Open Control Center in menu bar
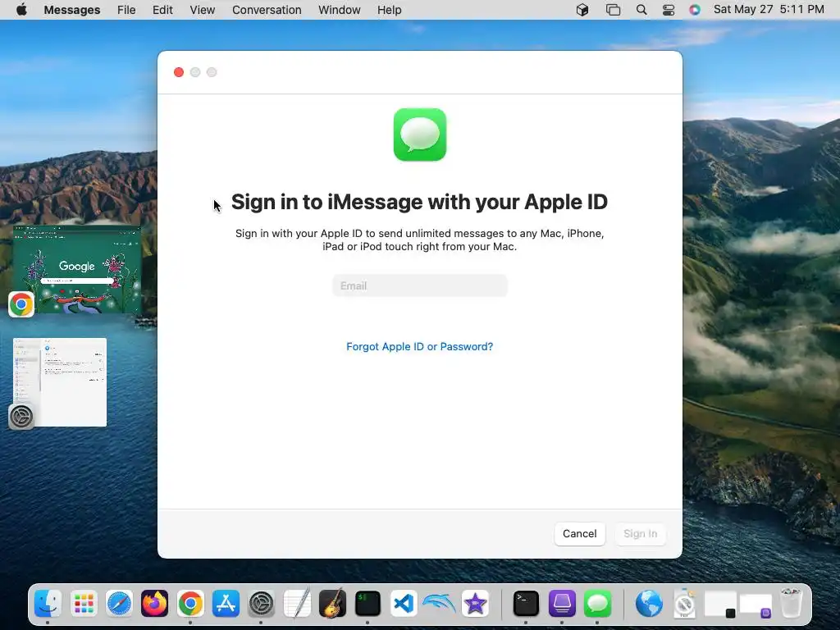Screen dimensions: 840x630 [x=668, y=10]
